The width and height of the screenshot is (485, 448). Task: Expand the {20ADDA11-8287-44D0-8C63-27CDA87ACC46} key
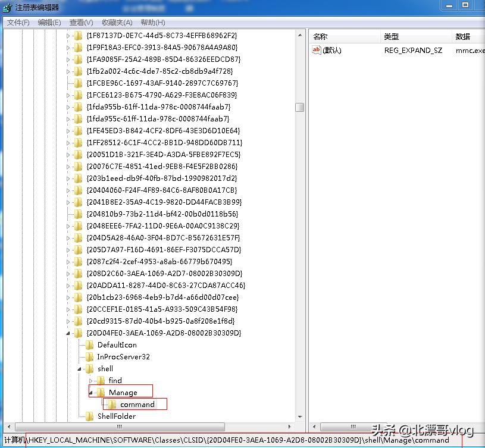[68, 286]
